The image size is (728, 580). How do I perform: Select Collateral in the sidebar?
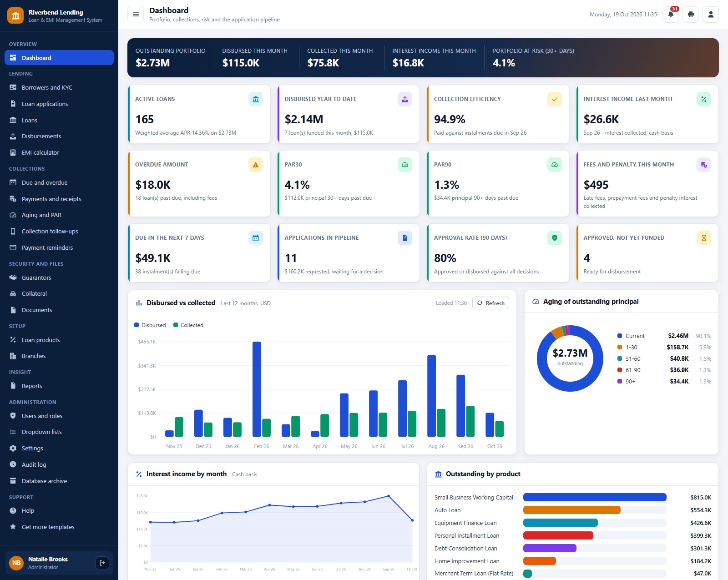pos(59,293)
